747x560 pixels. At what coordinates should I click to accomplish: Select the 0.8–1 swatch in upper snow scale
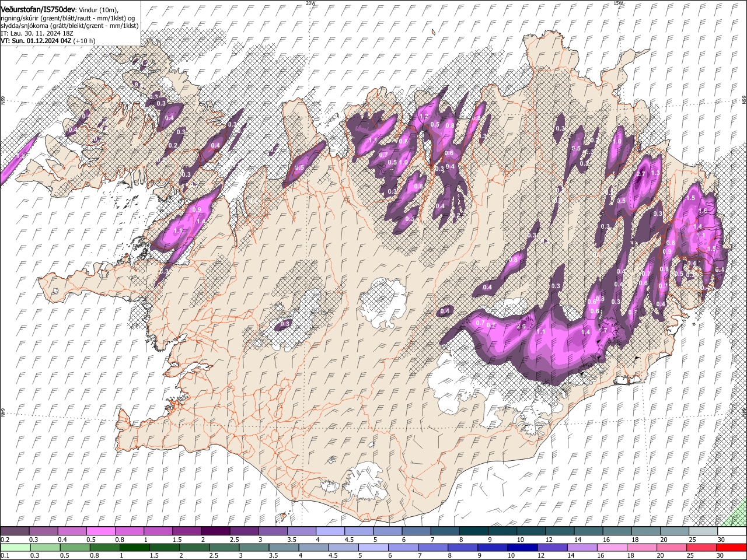(129, 531)
